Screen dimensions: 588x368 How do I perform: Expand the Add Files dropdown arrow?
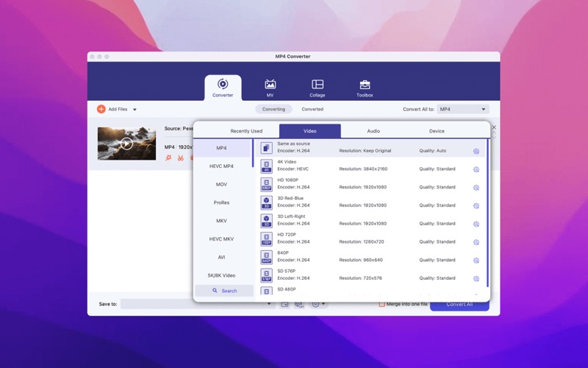(135, 110)
